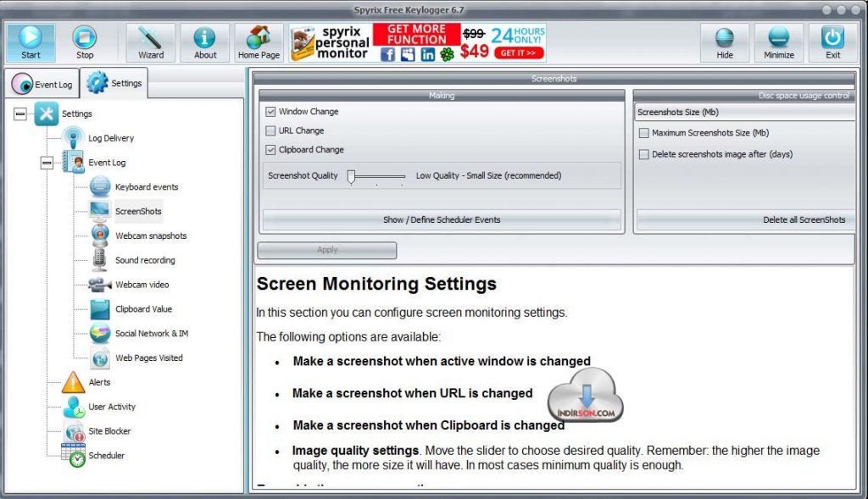This screenshot has height=499, width=868.
Task: Open Webcam snapshots settings
Action: [x=151, y=236]
